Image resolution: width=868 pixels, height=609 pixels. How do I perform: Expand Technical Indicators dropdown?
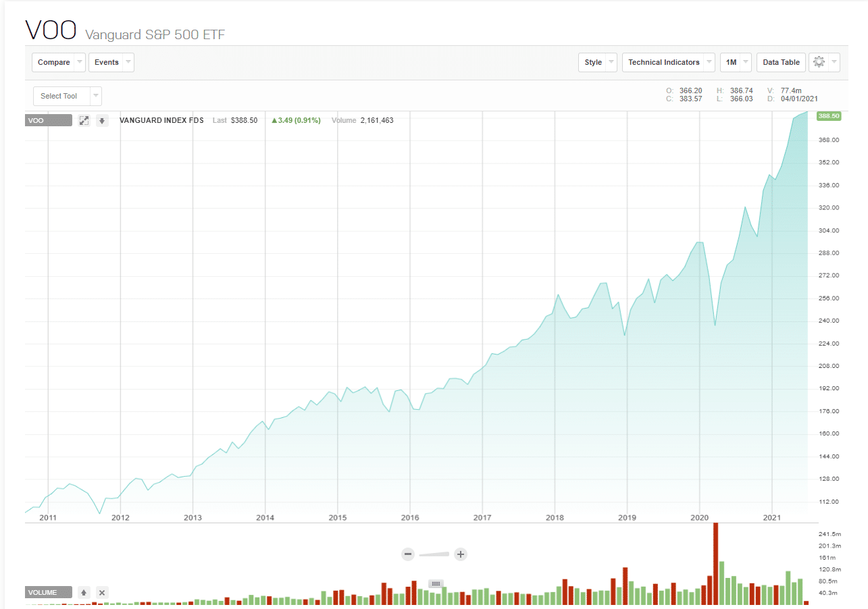click(669, 62)
